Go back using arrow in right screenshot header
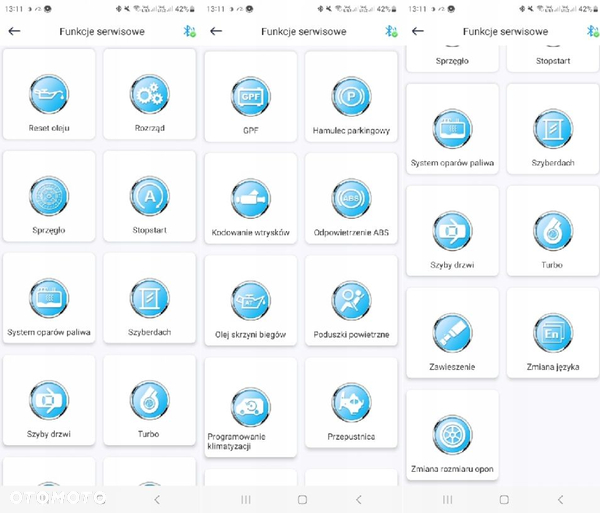Image resolution: width=600 pixels, height=513 pixels. pyautogui.click(x=418, y=31)
